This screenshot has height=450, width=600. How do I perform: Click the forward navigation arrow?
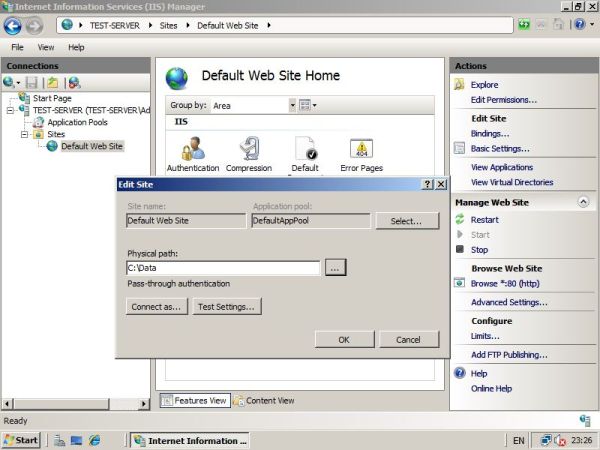[34, 26]
